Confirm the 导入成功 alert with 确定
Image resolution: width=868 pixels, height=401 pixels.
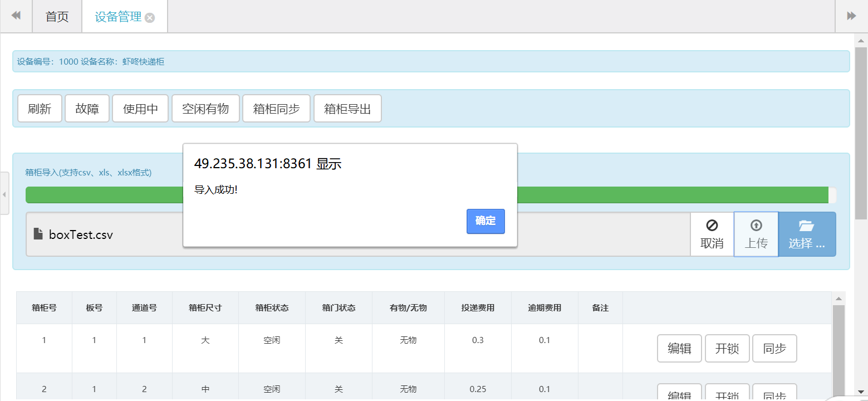click(486, 221)
